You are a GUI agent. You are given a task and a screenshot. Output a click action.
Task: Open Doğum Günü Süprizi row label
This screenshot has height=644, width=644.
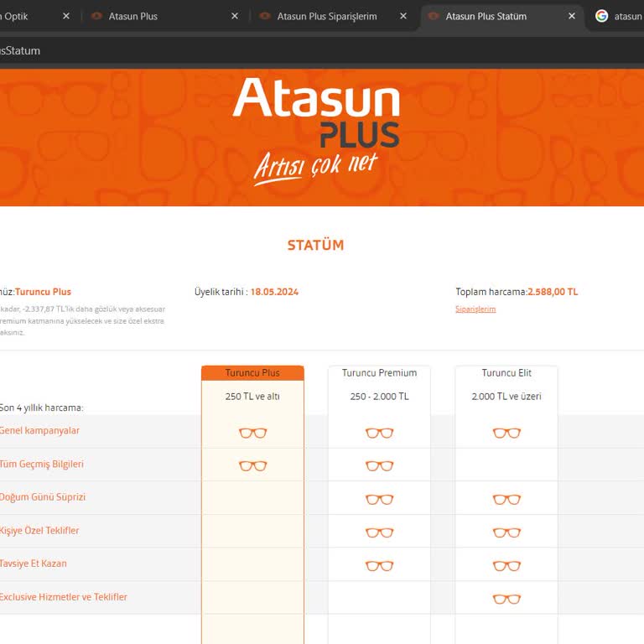click(x=43, y=497)
